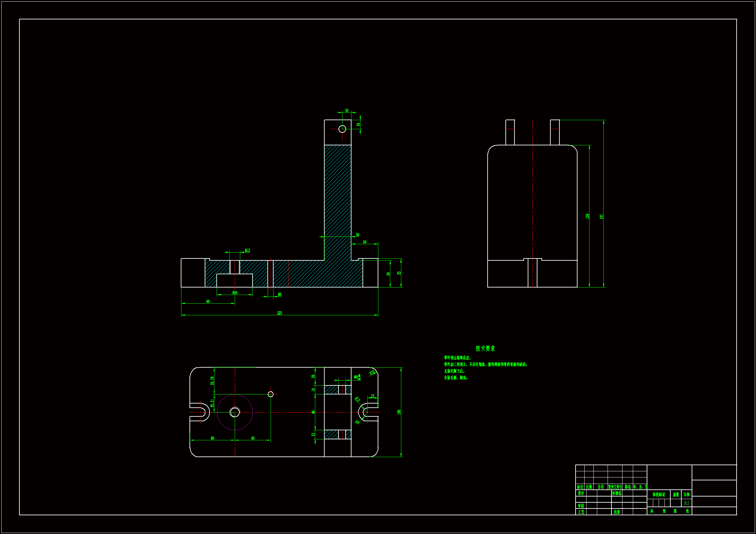
Task: Click the 60 dimension in the section view
Action: (x=208, y=301)
